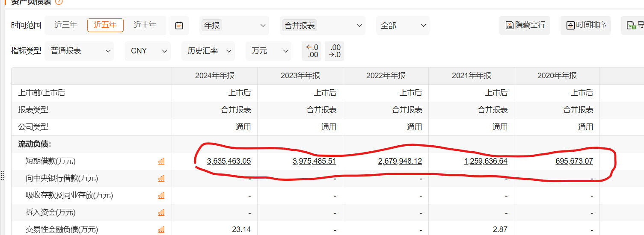Click the 时间排序 button
This screenshot has height=235, width=644.
(585, 26)
